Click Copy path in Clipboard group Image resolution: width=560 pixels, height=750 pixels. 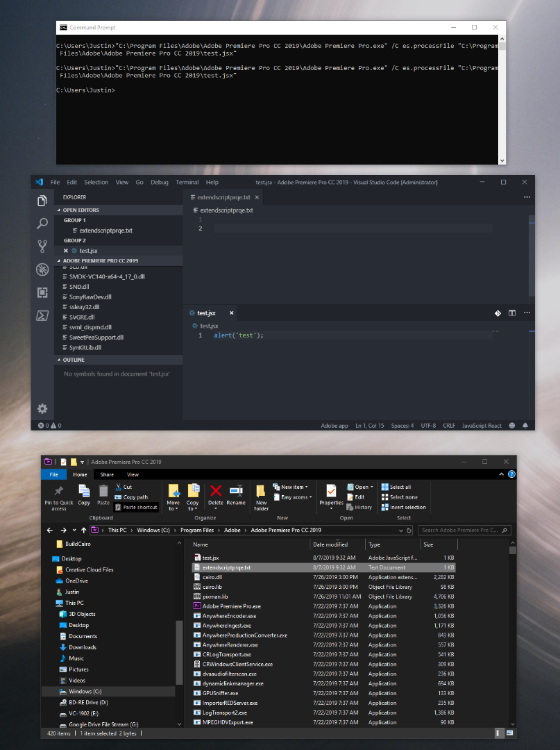[x=131, y=497]
